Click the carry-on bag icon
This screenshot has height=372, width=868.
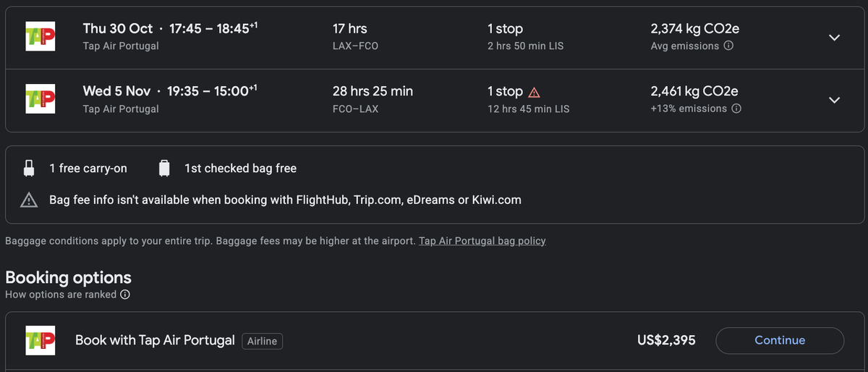(29, 168)
